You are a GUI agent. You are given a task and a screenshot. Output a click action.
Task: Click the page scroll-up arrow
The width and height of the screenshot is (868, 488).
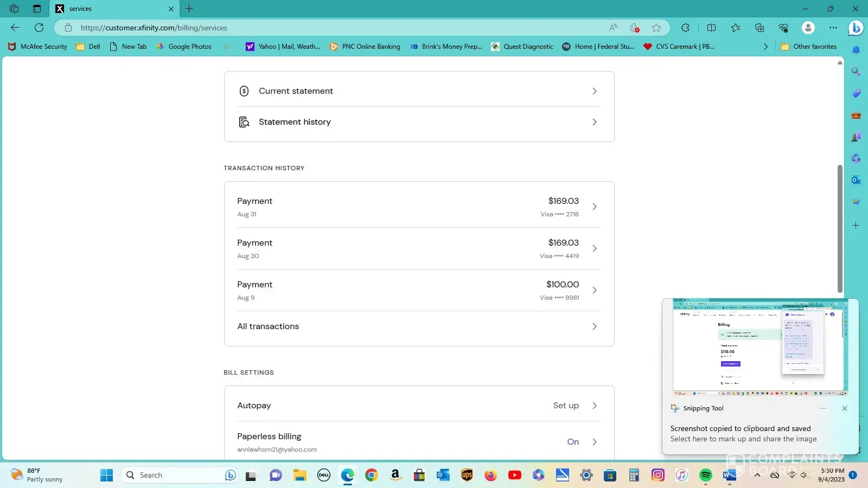tap(840, 63)
